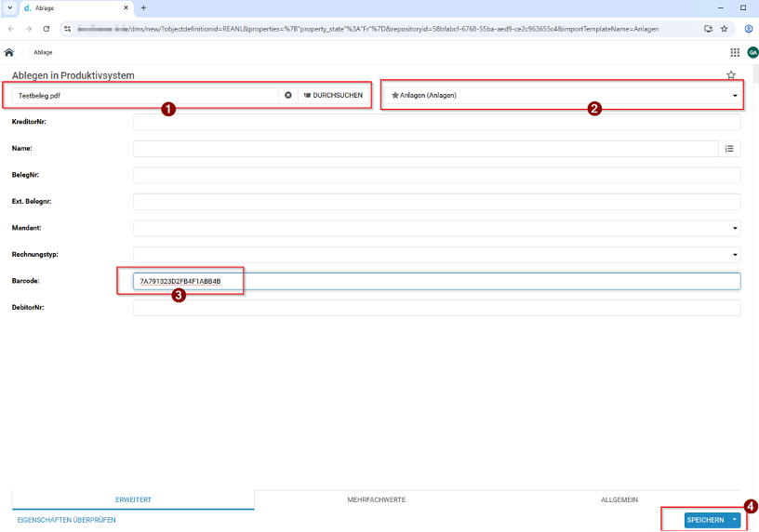
Task: Click the install app icon in address bar
Action: [708, 29]
